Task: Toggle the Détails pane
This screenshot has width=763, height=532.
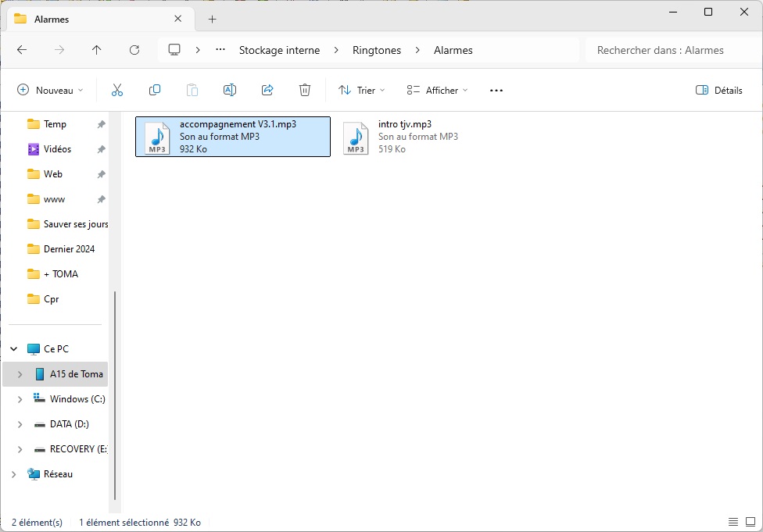Action: (718, 90)
